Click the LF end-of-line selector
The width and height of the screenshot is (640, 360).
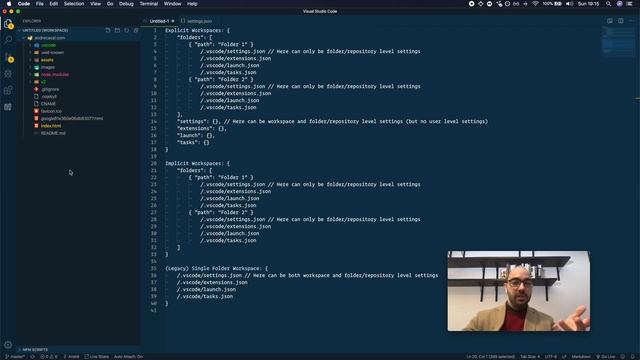[564, 356]
